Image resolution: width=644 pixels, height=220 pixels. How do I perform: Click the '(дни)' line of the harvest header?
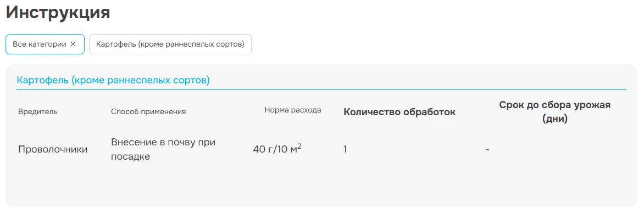554,119
